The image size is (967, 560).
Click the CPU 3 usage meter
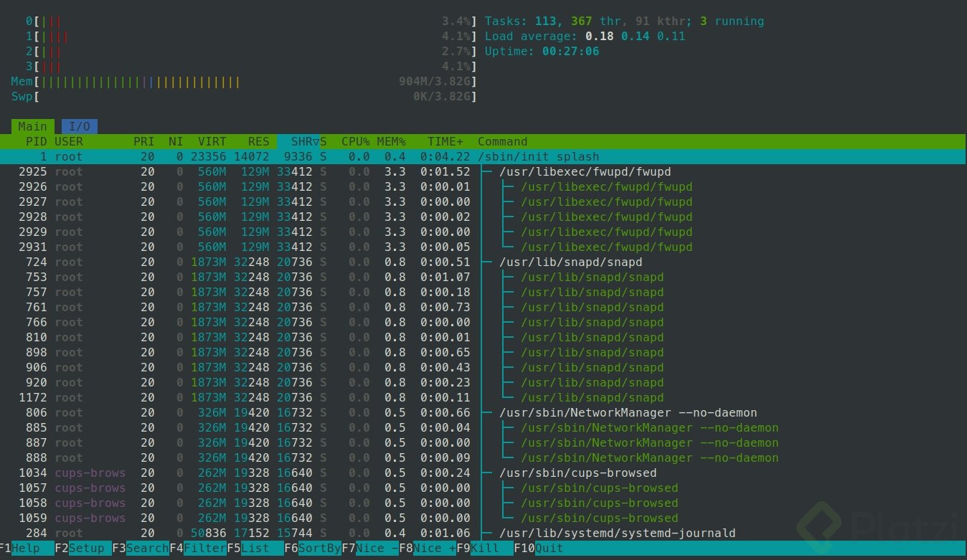click(251, 67)
